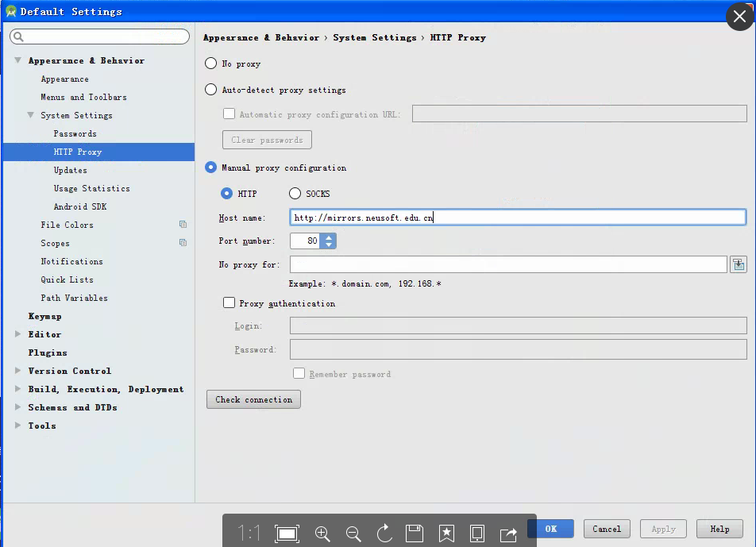Share the image with the share arrow icon
The image size is (756, 547).
pos(508,534)
